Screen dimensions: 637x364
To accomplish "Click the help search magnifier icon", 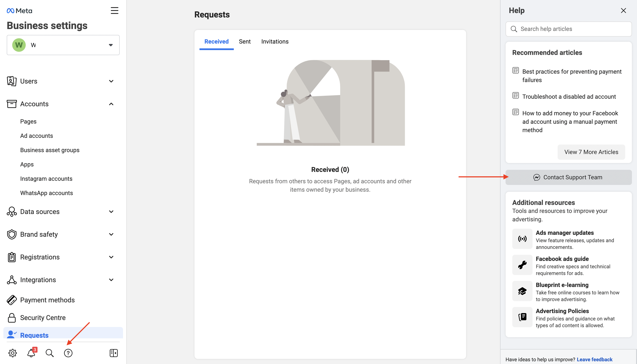I will (x=514, y=29).
